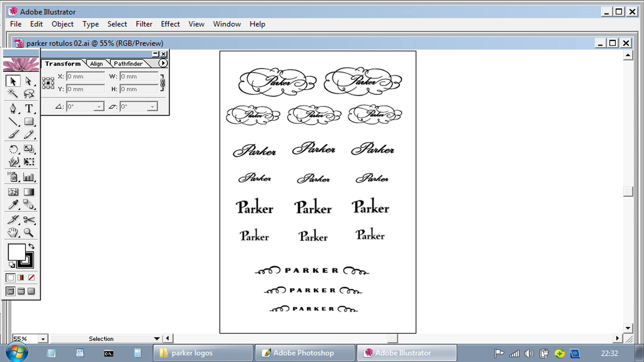Select the Zoom magnifier tool
644x362 pixels.
point(29,233)
